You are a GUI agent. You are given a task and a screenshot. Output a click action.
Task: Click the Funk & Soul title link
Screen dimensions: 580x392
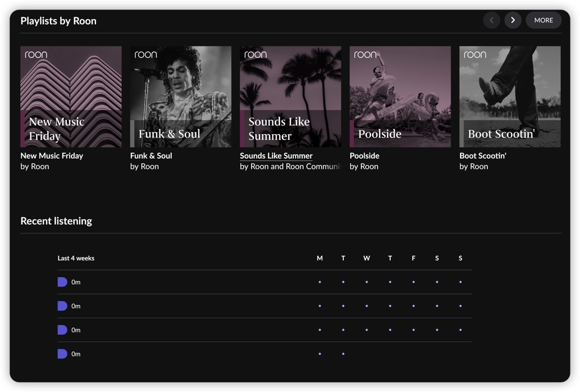151,156
